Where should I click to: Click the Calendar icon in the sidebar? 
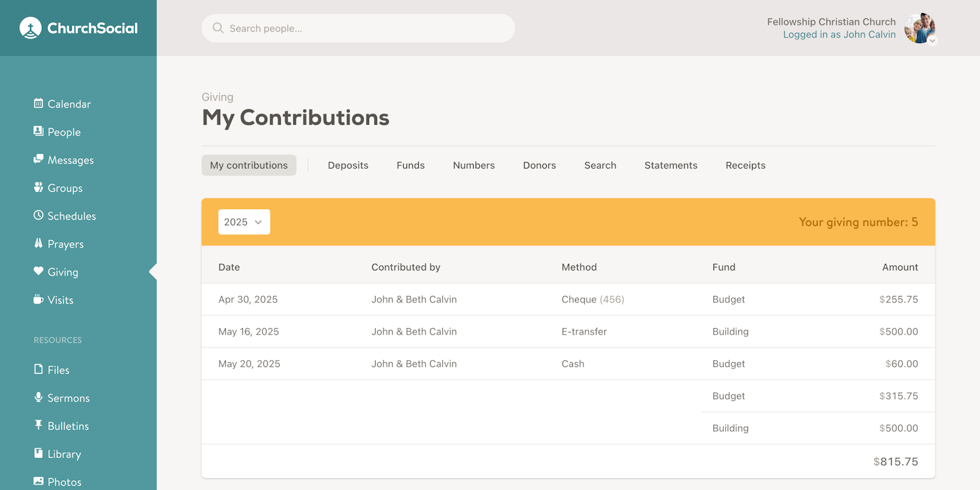(x=39, y=103)
